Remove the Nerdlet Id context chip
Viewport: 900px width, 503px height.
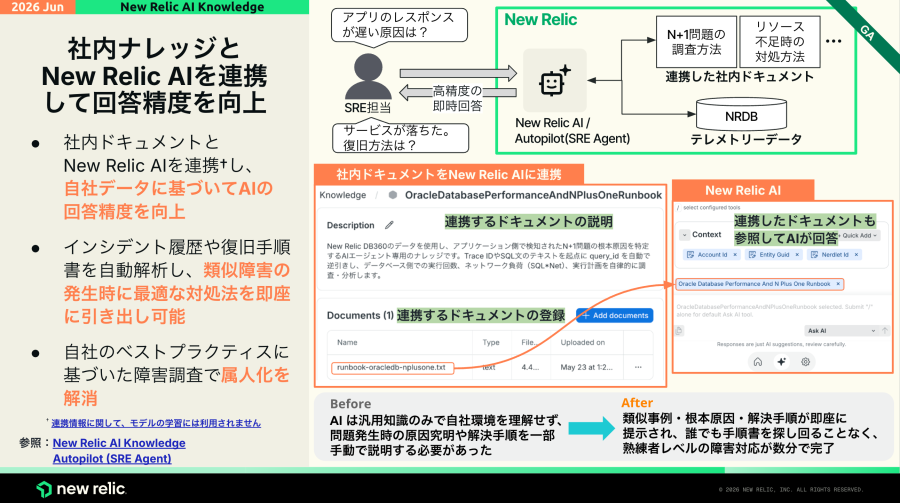click(856, 254)
